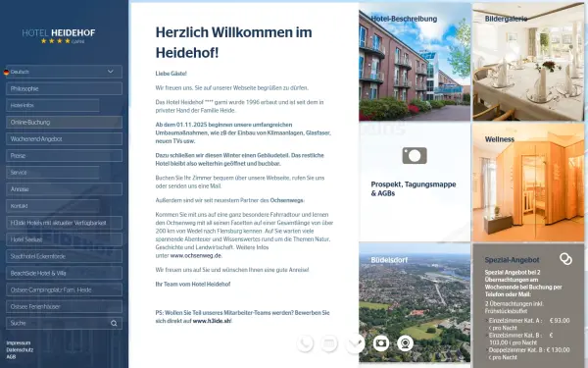Click the search magnifier icon

click(x=114, y=323)
